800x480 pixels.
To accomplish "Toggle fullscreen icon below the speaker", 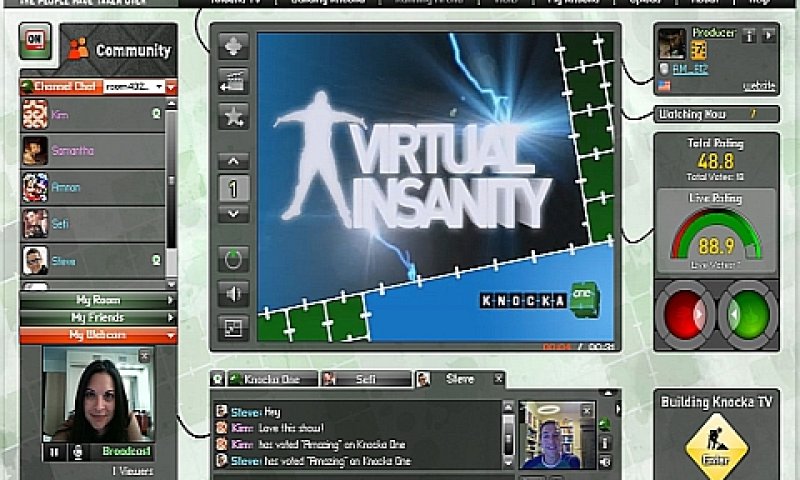I will (x=233, y=328).
